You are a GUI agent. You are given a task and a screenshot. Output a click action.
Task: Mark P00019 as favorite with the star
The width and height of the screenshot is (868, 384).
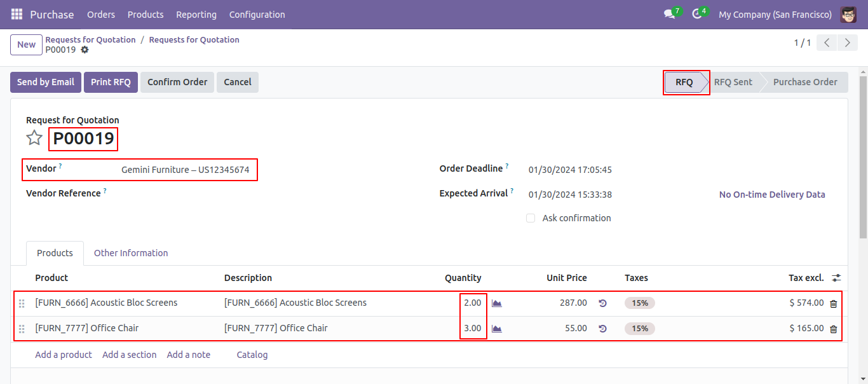[34, 138]
